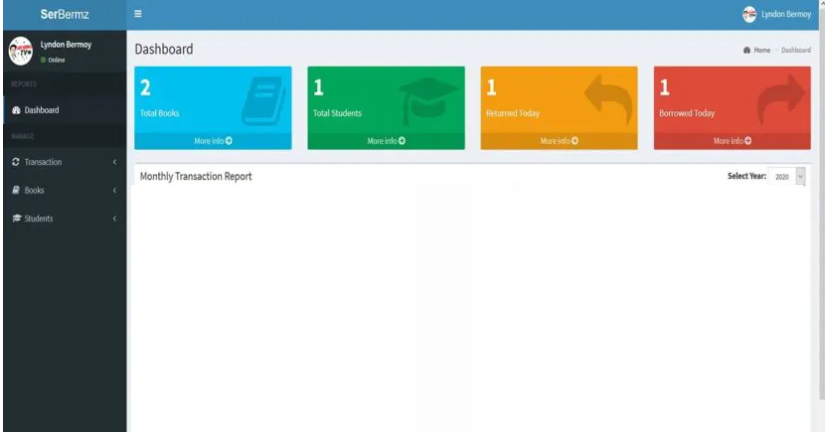Click the return arrow icon on Returned Today card

[608, 99]
